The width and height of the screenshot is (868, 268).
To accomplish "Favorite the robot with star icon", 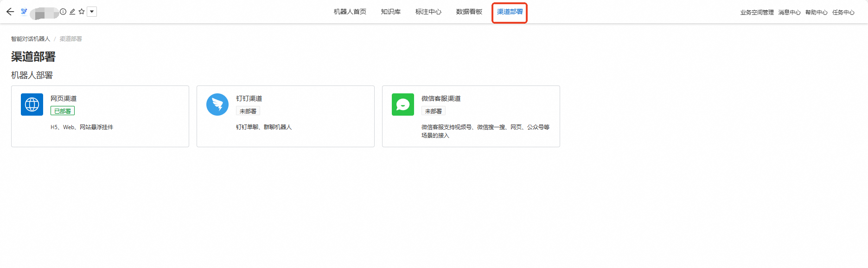I will click(82, 12).
